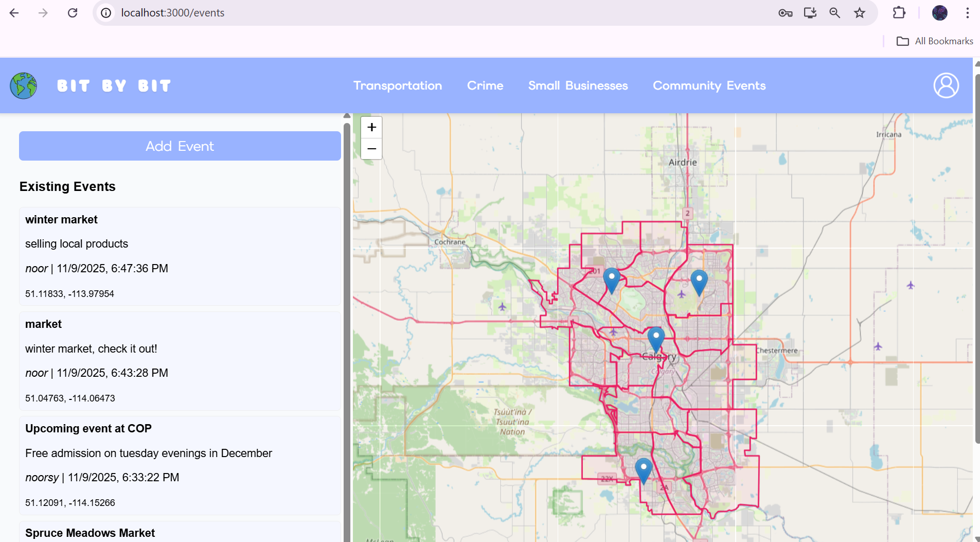This screenshot has width=980, height=542.
Task: Click the coordinates 51.04763, -114.06473
Action: pyautogui.click(x=70, y=398)
